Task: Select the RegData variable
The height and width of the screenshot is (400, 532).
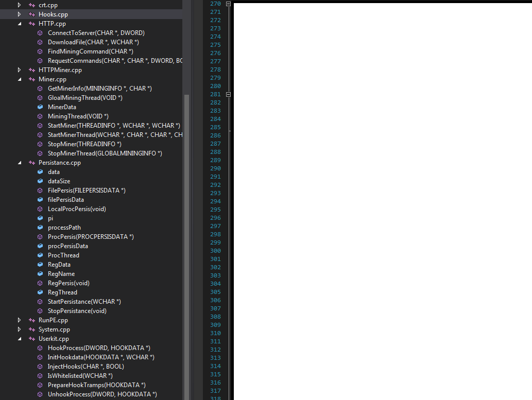Action: pos(59,265)
